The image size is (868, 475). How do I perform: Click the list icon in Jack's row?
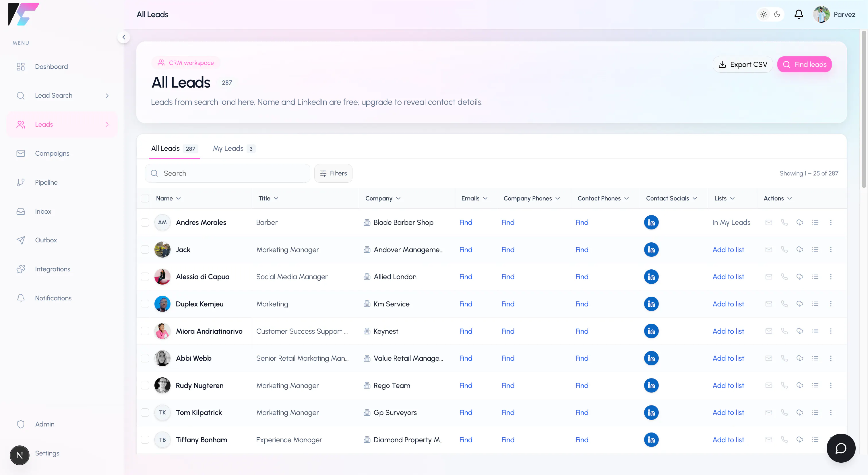815,250
